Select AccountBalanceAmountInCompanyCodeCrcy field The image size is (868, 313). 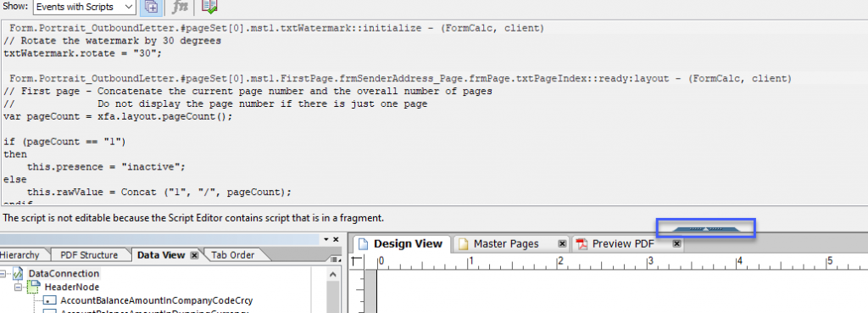(157, 301)
